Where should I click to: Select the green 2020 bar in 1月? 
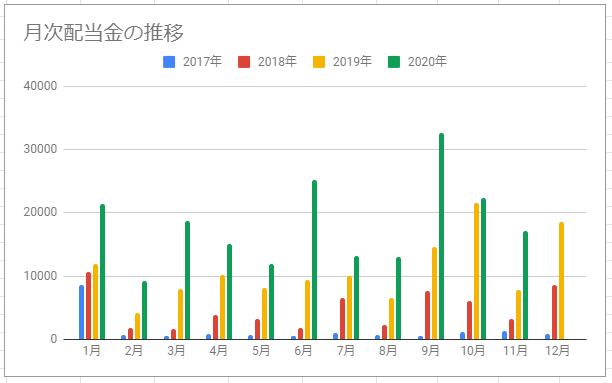point(103,272)
